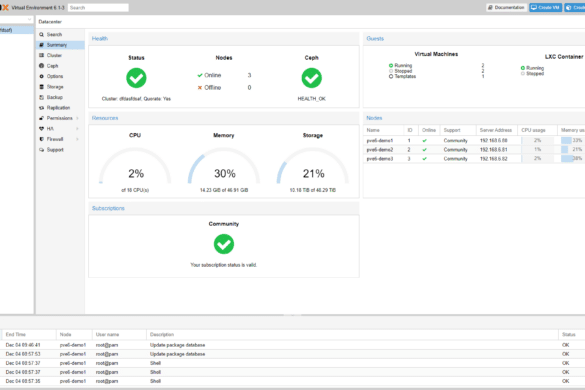Screen dimensions: 585x390
Task: Click the Options gear icon in sidebar
Action: coord(41,76)
